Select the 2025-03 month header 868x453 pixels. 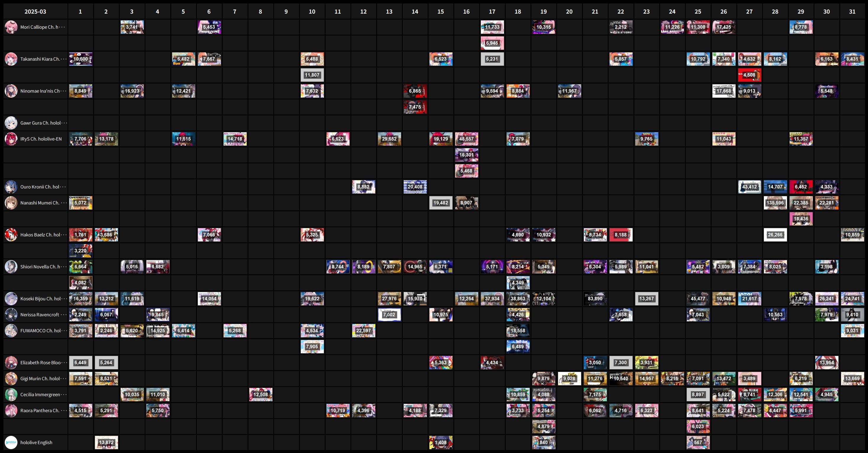tap(35, 12)
